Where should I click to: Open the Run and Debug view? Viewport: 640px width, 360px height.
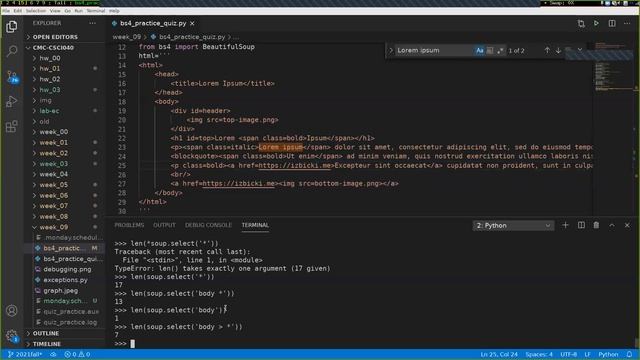pyautogui.click(x=12, y=101)
